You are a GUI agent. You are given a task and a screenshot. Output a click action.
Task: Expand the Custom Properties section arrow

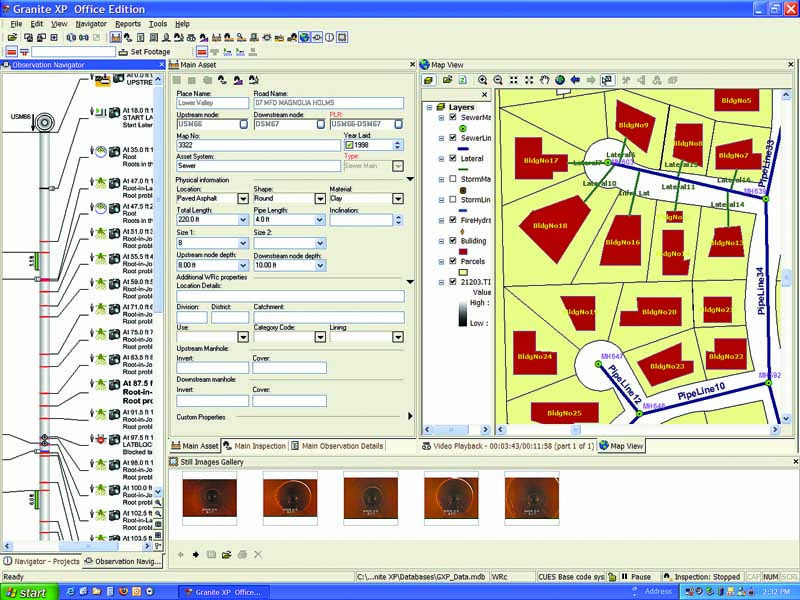pyautogui.click(x=410, y=416)
